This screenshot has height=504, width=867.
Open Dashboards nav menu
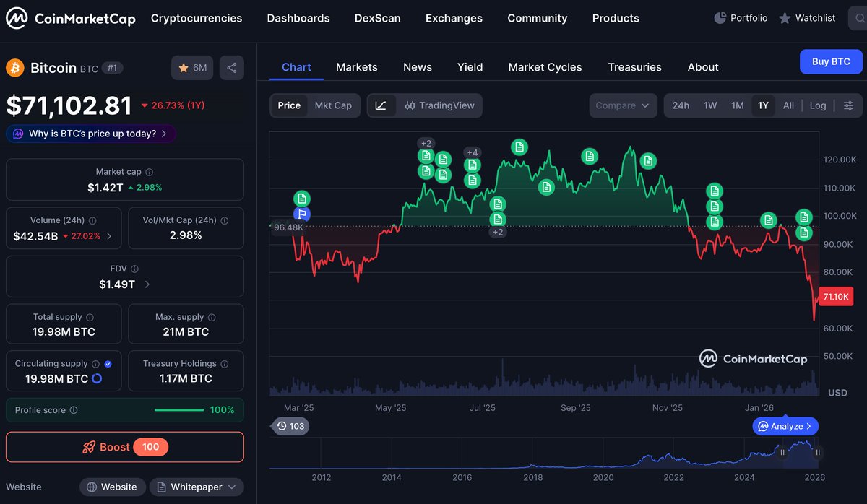(298, 19)
